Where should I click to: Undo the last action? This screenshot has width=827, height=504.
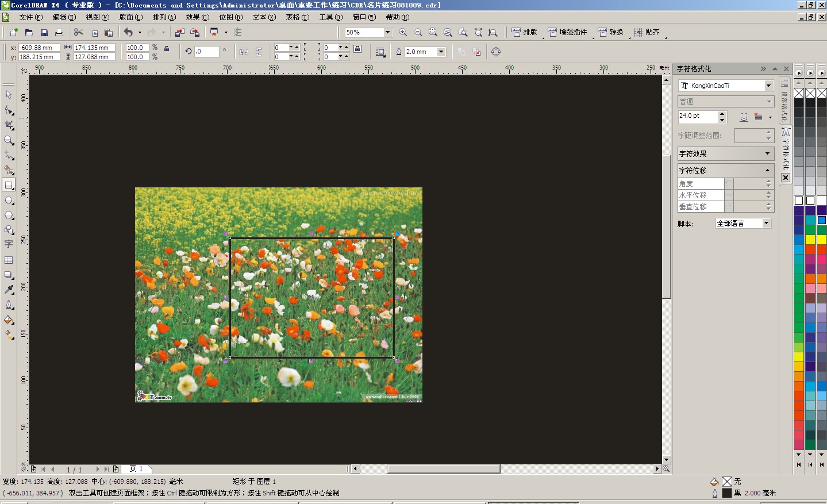128,33
